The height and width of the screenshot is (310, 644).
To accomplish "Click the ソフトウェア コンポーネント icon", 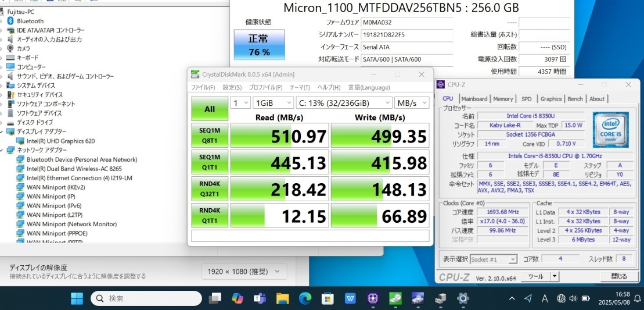I will 10,104.
